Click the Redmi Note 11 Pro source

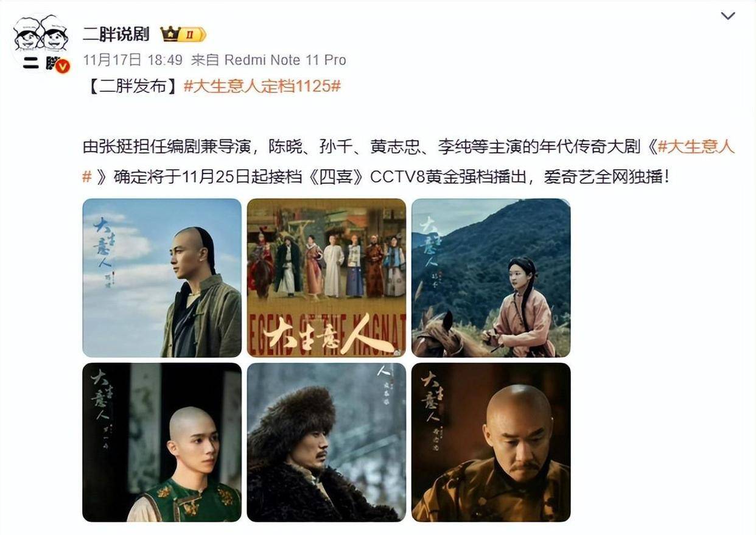[285, 60]
